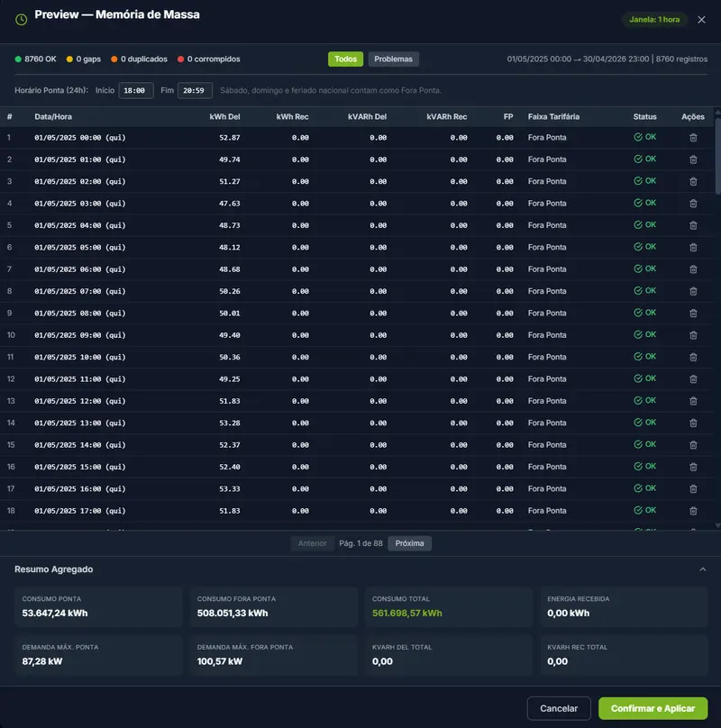Delete row 10 at 09:00
721x728 pixels.
(x=693, y=335)
